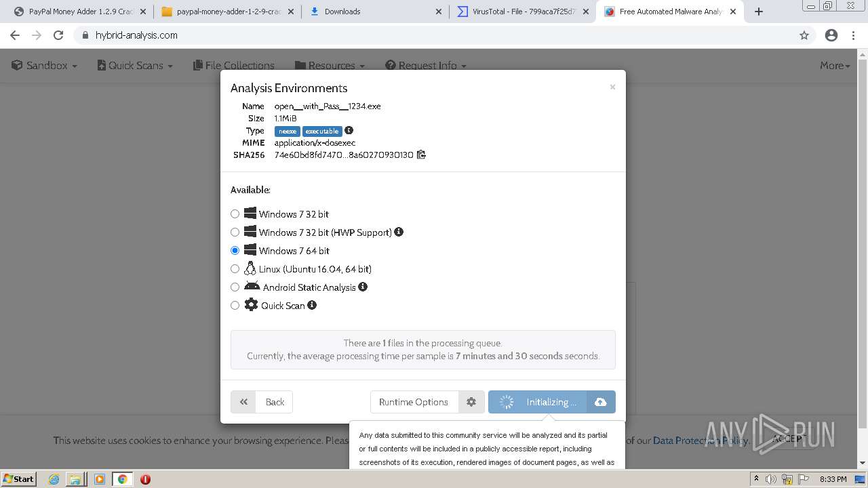Go back in browser history
868x488 pixels.
pyautogui.click(x=15, y=35)
